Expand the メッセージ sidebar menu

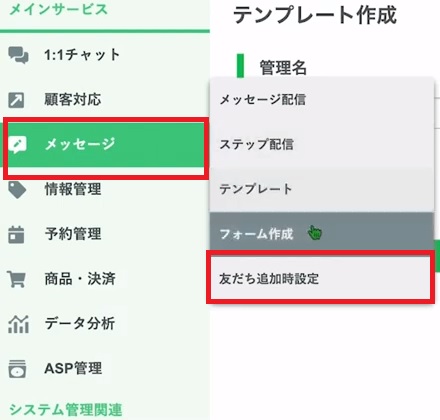(x=80, y=144)
